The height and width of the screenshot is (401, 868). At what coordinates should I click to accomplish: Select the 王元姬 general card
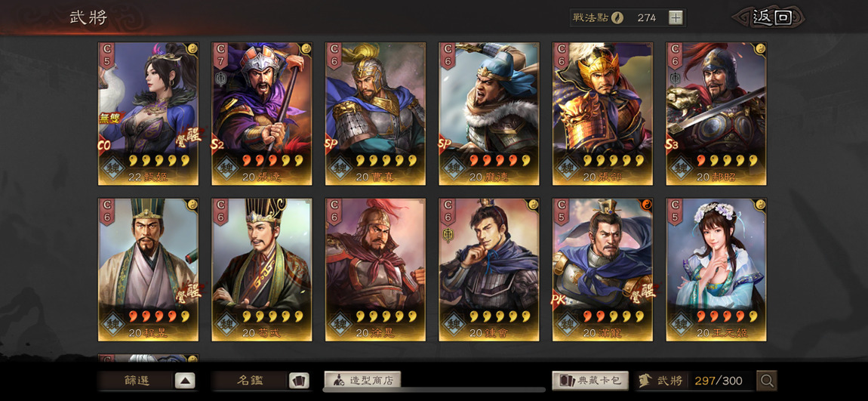tap(716, 270)
